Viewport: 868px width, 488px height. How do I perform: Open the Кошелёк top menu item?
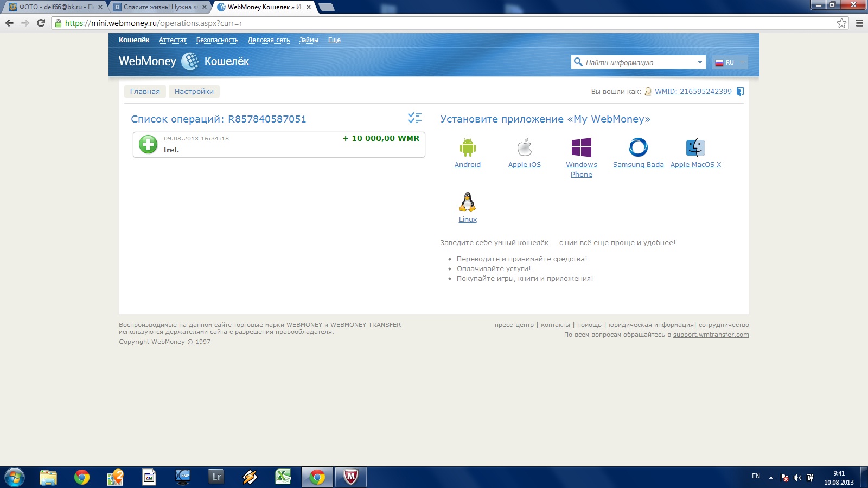[x=134, y=40]
